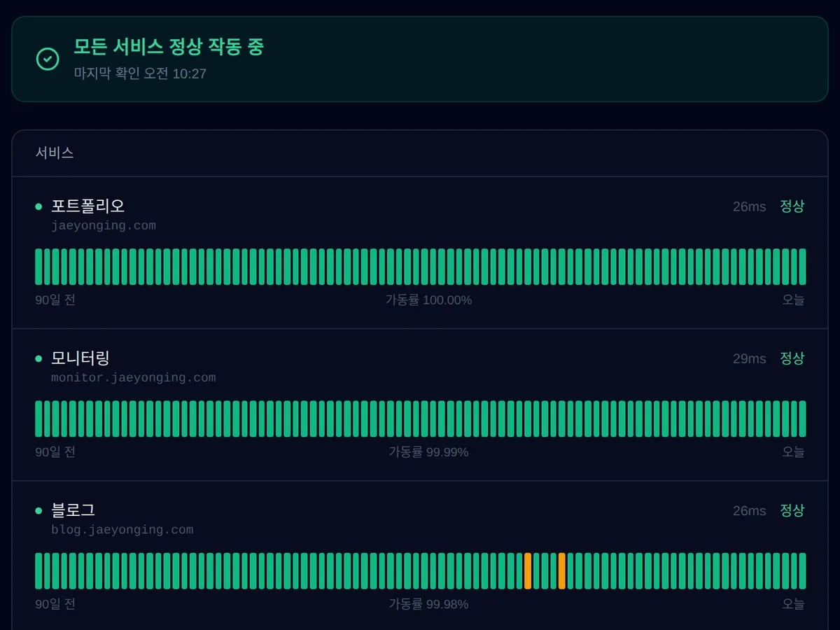This screenshot has height=630, width=840.
Task: Click the 정상 status of 포트폴리오
Action: tap(792, 206)
